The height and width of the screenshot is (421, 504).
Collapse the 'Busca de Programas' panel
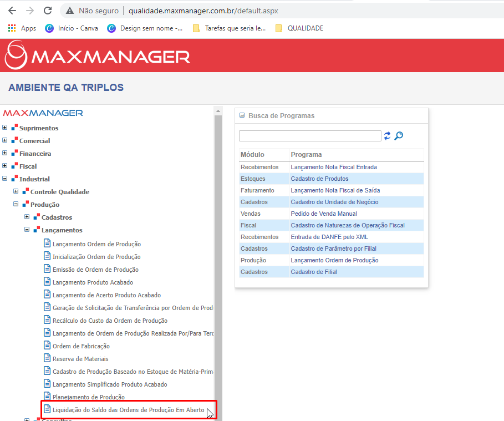[242, 115]
